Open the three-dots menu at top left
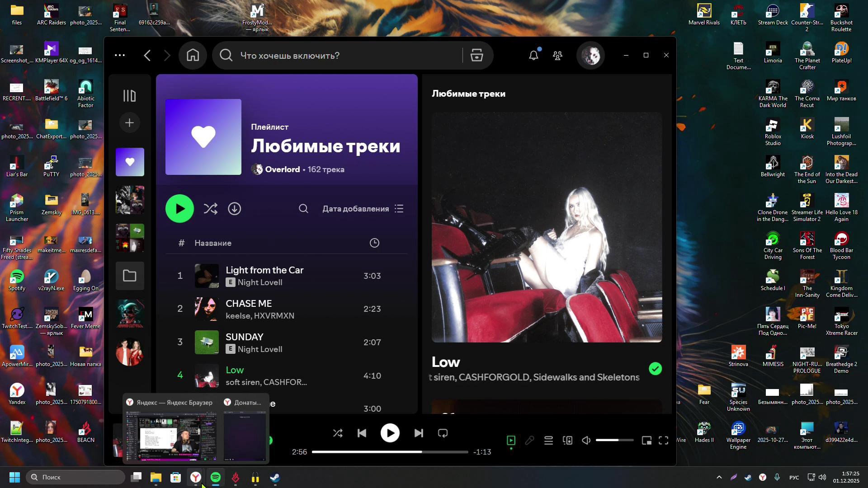This screenshot has height=488, width=868. click(x=120, y=55)
